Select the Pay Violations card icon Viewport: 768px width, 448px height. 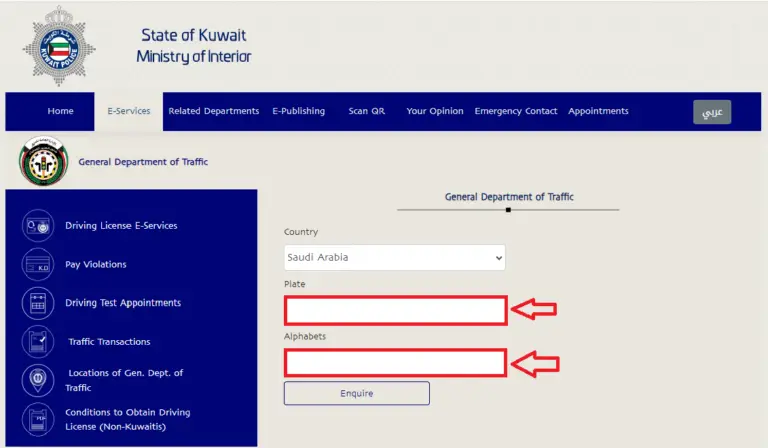38,264
